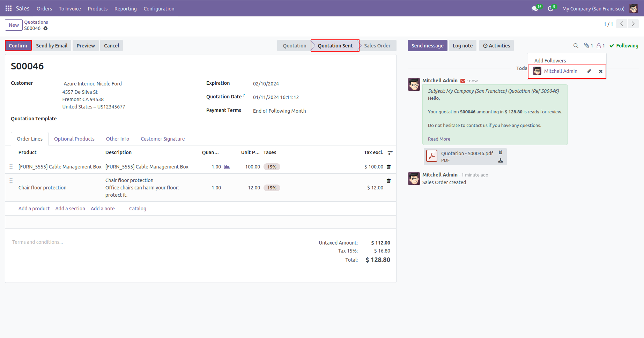644x338 pixels.
Task: Open the company switcher My Company (San Francisco)
Action: tap(593, 9)
